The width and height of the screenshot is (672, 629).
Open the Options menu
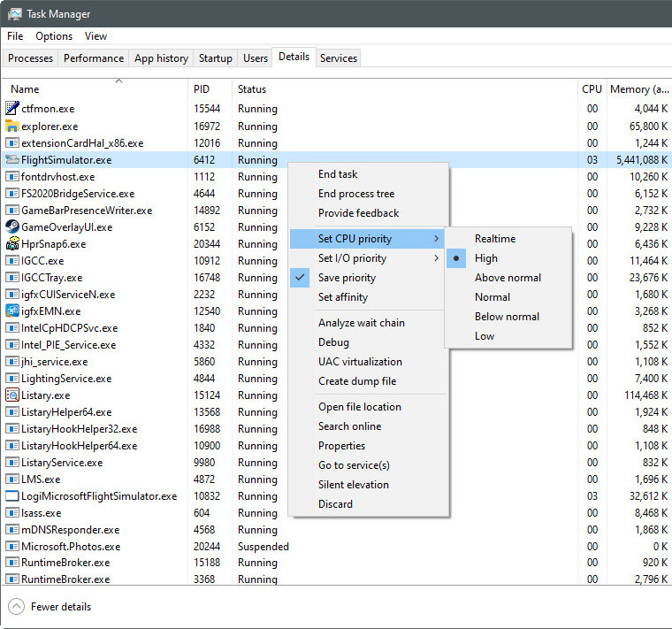click(54, 36)
